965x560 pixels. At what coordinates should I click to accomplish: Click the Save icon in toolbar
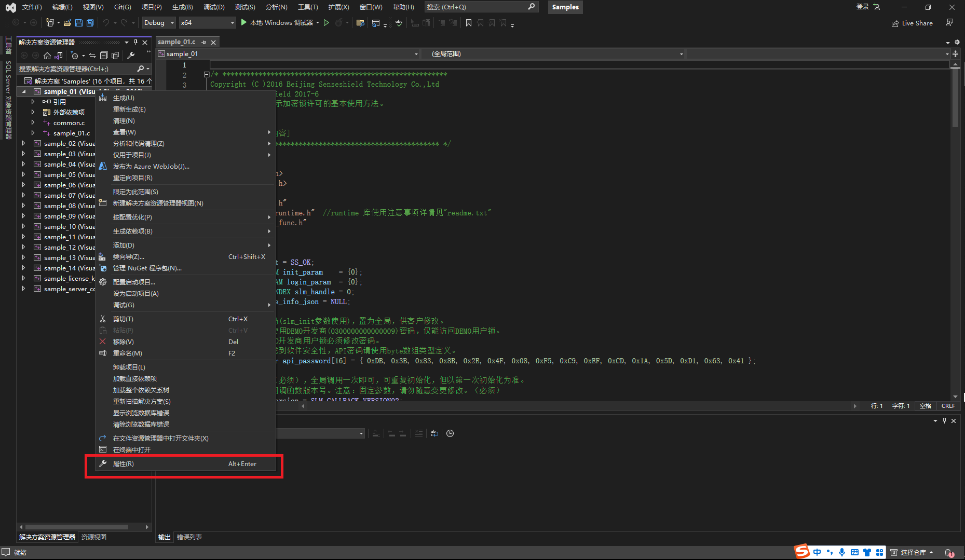pos(79,23)
